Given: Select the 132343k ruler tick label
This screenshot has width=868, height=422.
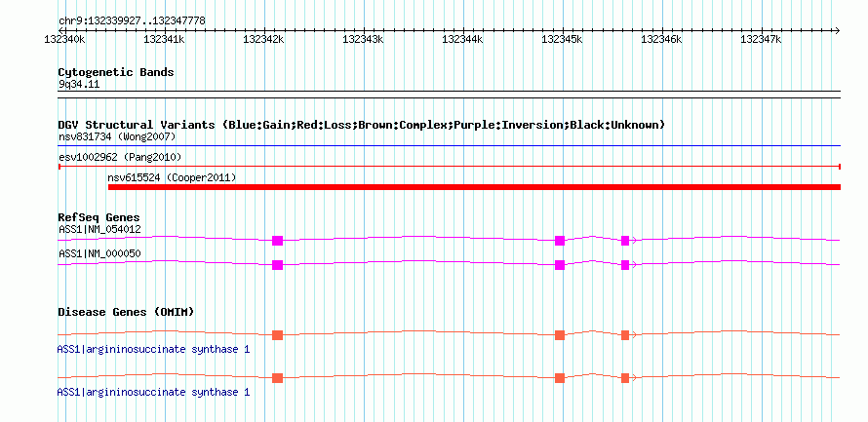Looking at the screenshot, I should pos(363,39).
